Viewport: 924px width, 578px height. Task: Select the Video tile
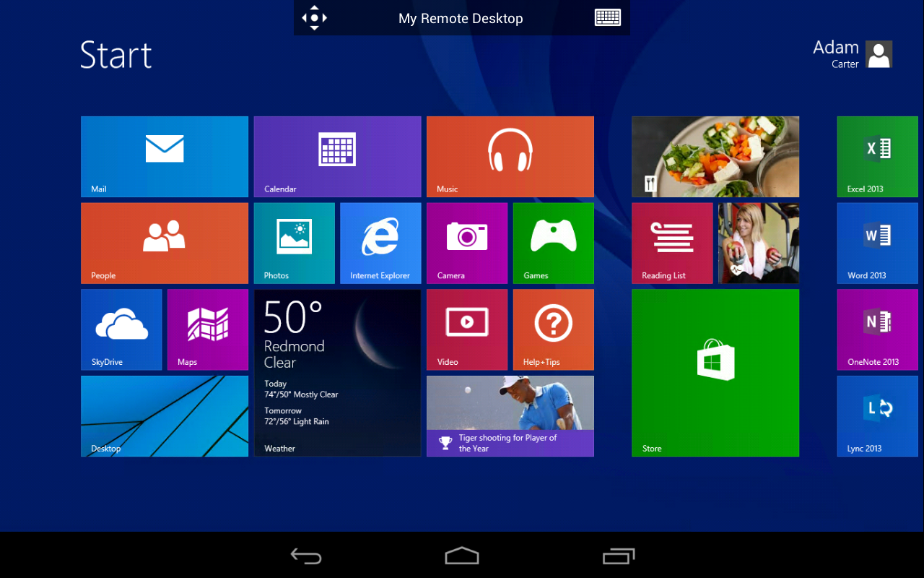tap(467, 329)
